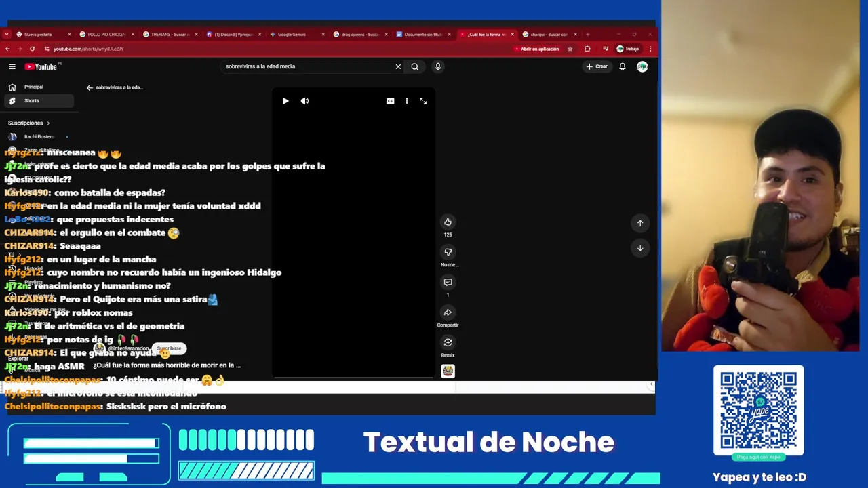Click the Short's video progress bar
Image resolution: width=868 pixels, height=488 pixels.
tap(353, 377)
